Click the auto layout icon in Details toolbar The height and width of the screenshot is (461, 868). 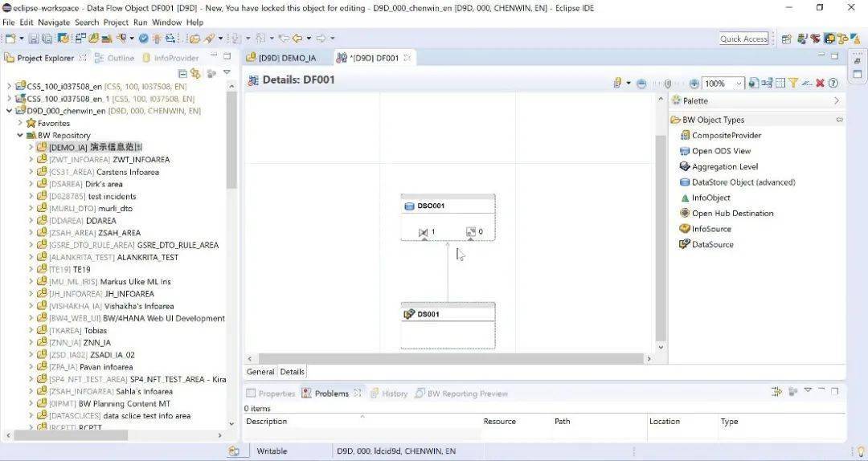(767, 83)
